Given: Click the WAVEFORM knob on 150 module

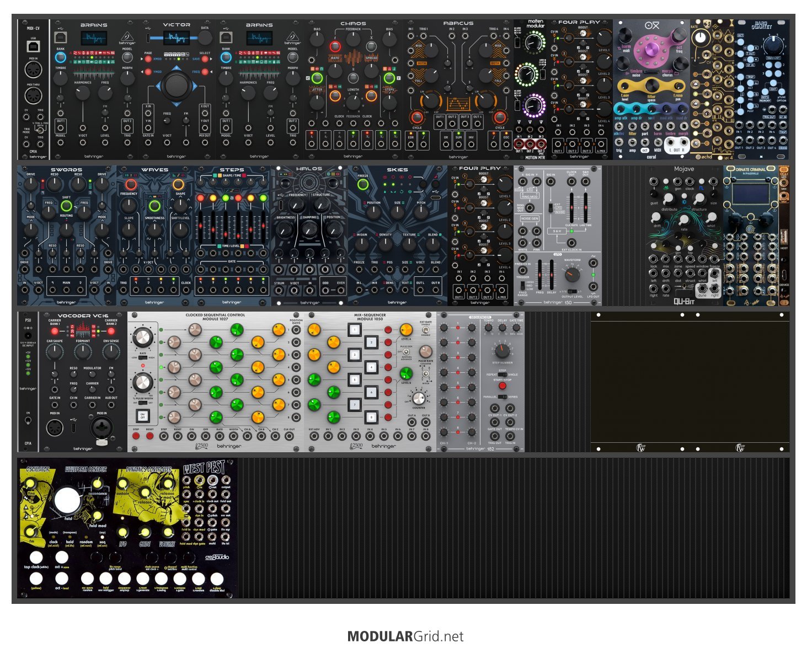Looking at the screenshot, I should tap(573, 274).
